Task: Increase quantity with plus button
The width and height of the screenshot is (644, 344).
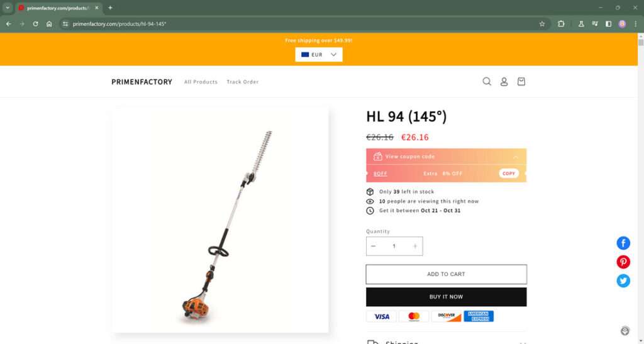Action: (415, 246)
